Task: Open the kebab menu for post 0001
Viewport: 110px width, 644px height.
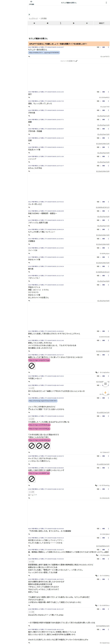Action: click(x=108, y=47)
